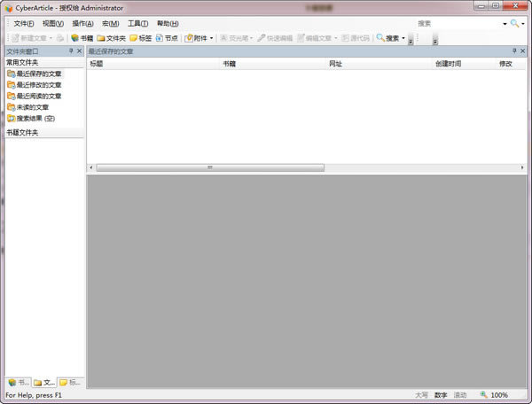The width and height of the screenshot is (532, 404).
Task: Click the horizontal scrollbar in article list
Action: click(210, 167)
